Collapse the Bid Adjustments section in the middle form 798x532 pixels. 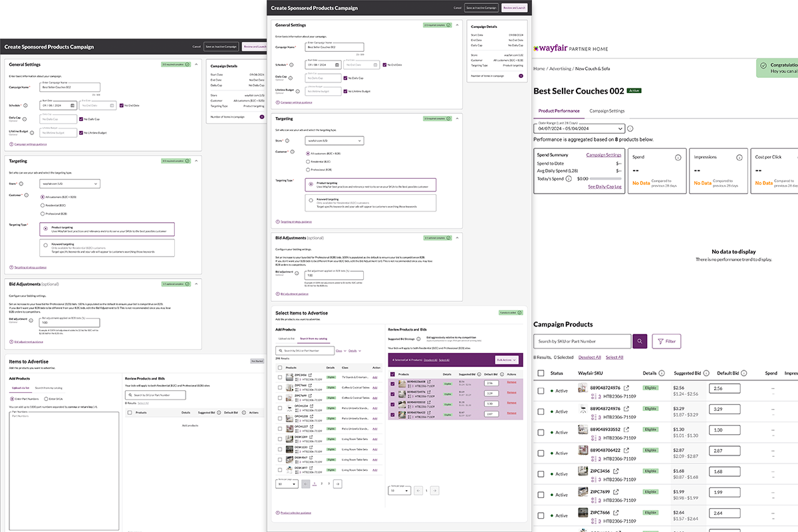458,237
